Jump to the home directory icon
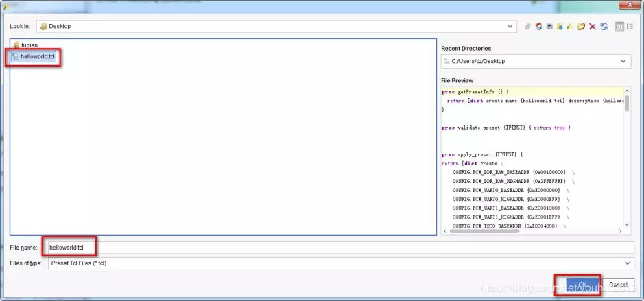 [539, 26]
